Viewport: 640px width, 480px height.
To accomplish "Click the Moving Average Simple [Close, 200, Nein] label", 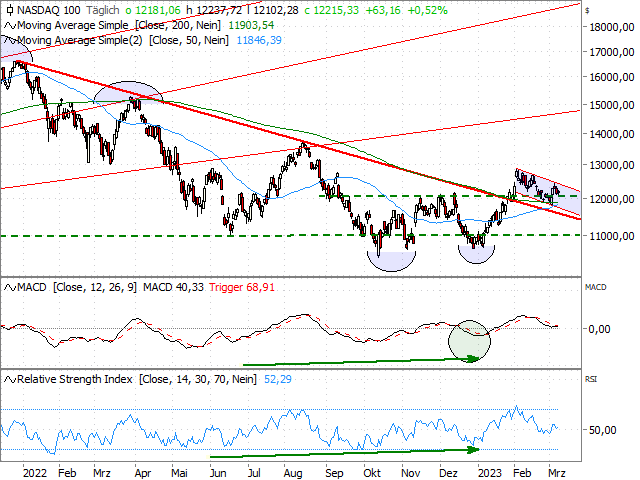I will click(119, 25).
